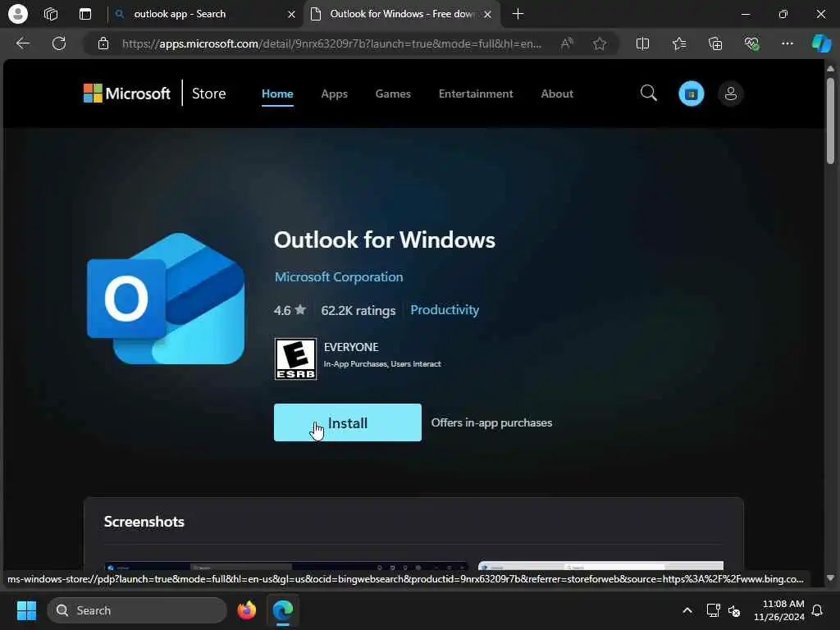The height and width of the screenshot is (630, 840).
Task: Click the 4.6 star rating
Action: click(290, 310)
